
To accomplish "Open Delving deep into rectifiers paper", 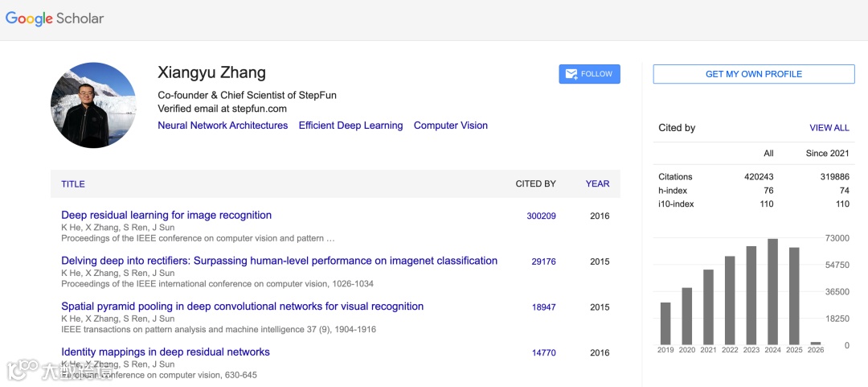I will pos(279,261).
